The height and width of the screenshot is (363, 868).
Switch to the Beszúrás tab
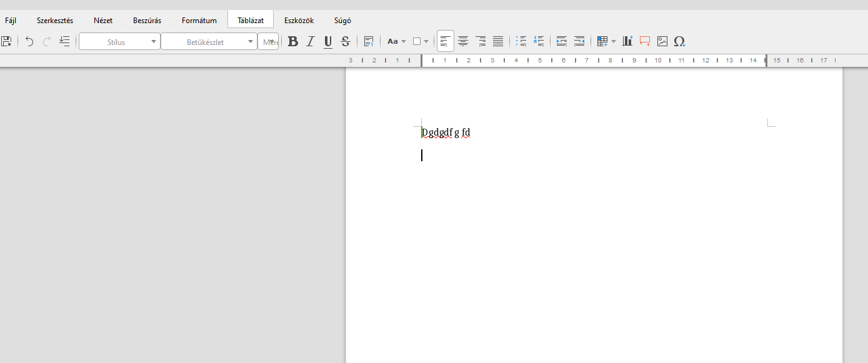pos(147,20)
